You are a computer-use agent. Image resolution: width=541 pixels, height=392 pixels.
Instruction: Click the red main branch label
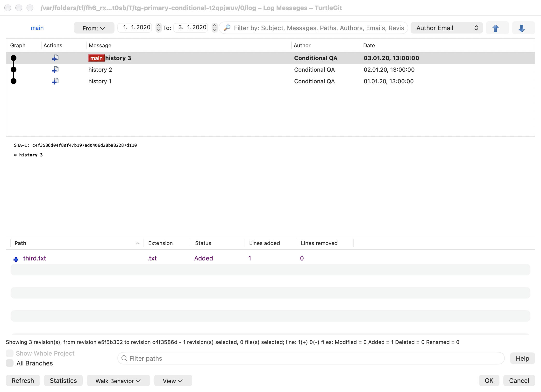coord(96,58)
